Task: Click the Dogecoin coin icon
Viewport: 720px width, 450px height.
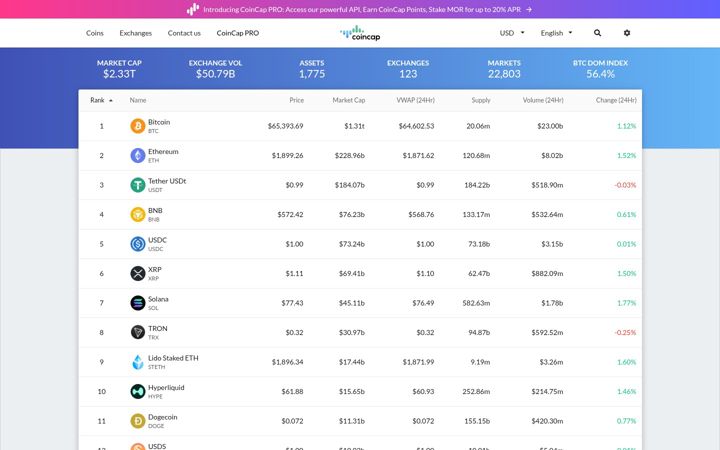Action: [x=138, y=421]
